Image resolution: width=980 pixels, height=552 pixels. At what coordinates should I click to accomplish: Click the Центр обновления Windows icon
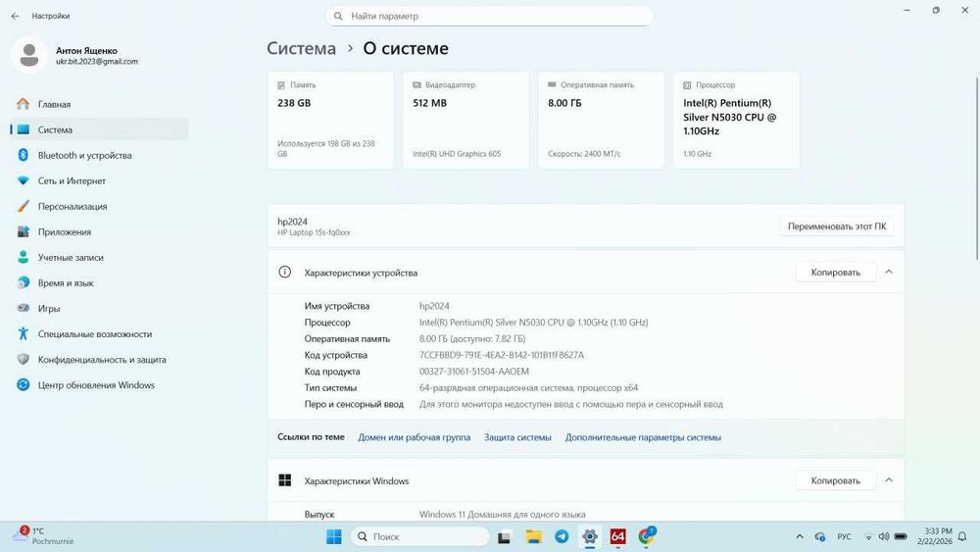(x=24, y=385)
